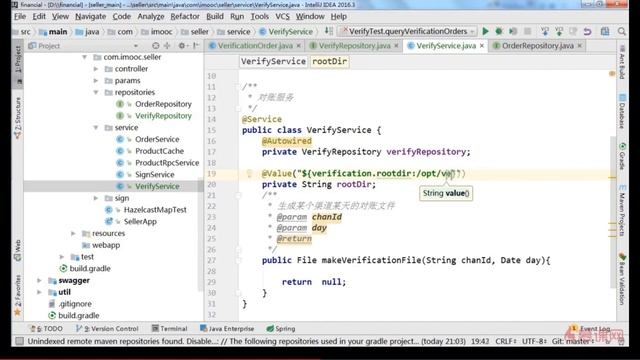Open the Terminal tool window button
This screenshot has height=360, width=640.
169,329
